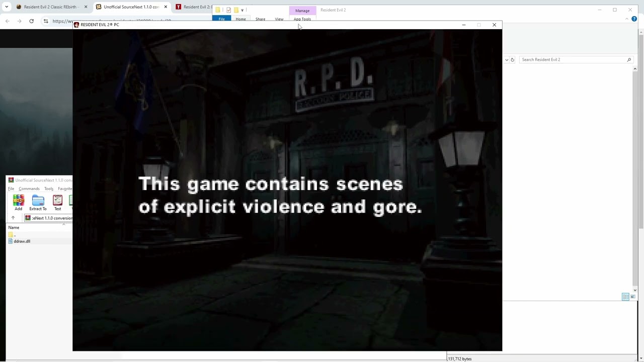Screen dimensions: 644x362
Task: Open the App Tools tab in File Explorer
Action: pos(302,19)
